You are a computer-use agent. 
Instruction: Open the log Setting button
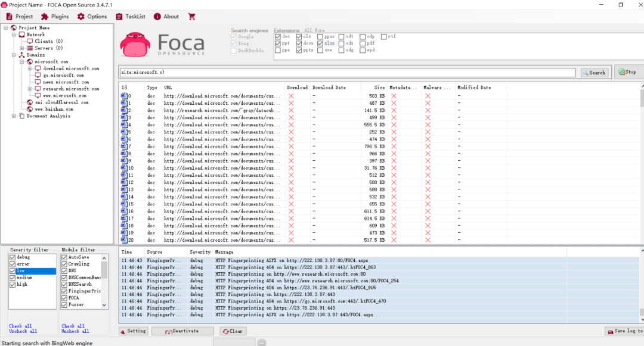pyautogui.click(x=134, y=331)
